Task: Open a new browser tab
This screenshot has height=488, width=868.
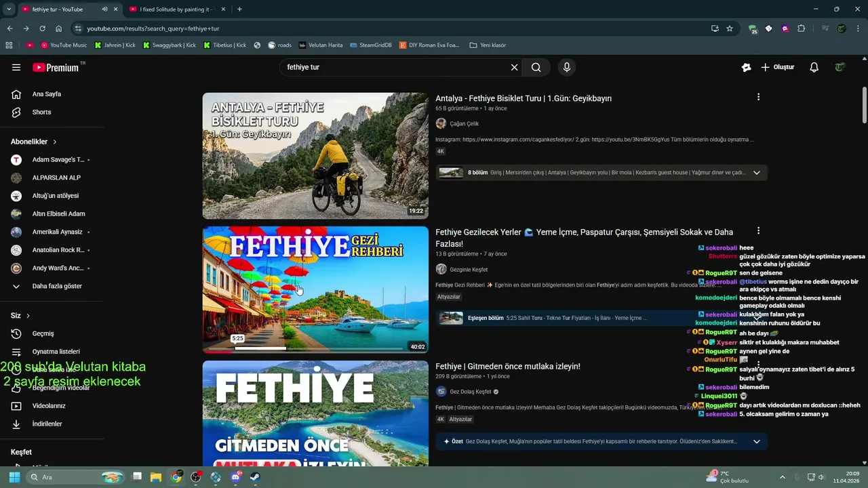Action: point(239,9)
